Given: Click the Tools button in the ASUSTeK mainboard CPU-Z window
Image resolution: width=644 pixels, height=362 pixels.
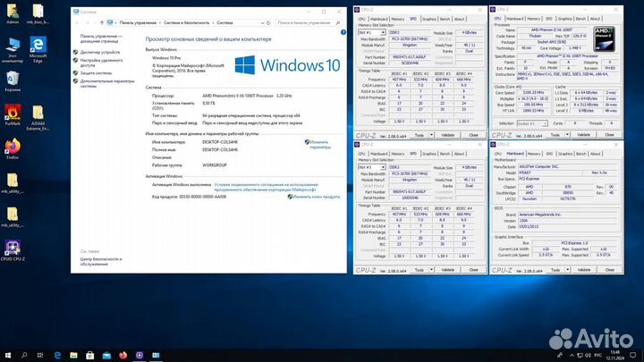Looking at the screenshot, I should 555,270.
